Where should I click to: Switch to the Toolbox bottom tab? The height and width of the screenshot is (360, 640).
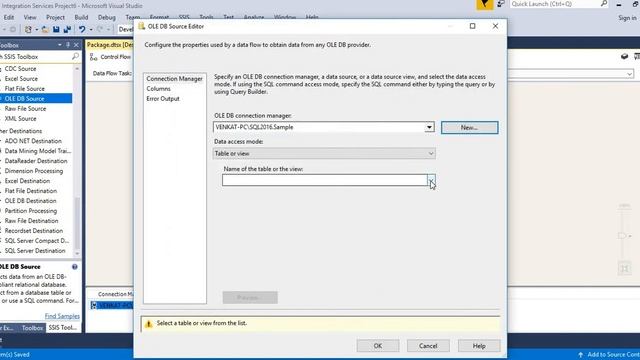point(32,328)
